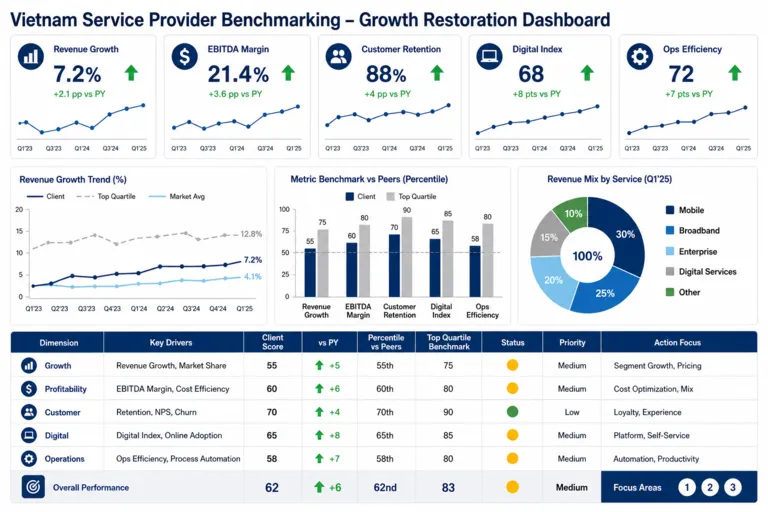The image size is (768, 512).
Task: Click the up arrow beside +5 in Growth row
Action: coord(319,365)
